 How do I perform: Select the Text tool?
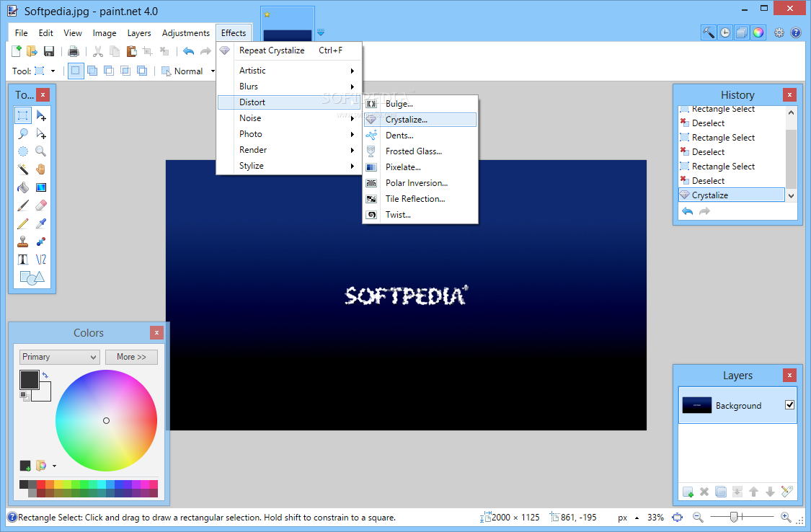click(x=23, y=260)
